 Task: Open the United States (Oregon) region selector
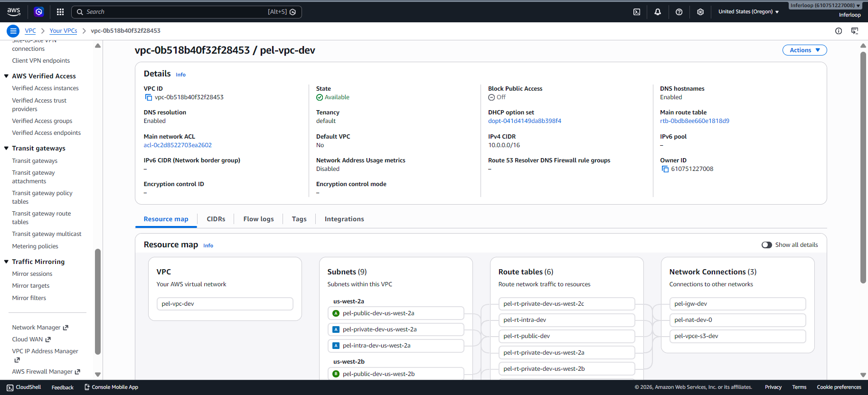748,12
